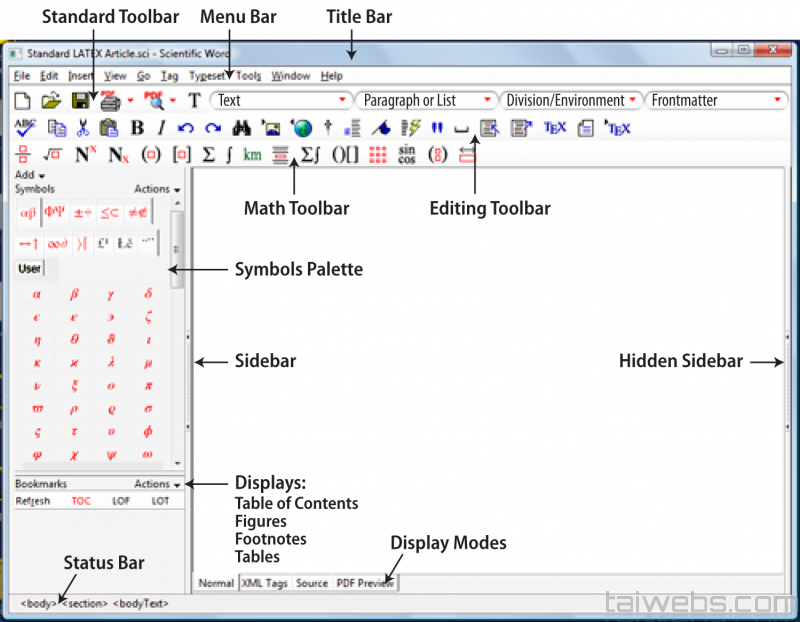800x622 pixels.
Task: Click the spell check icon
Action: coord(26,127)
